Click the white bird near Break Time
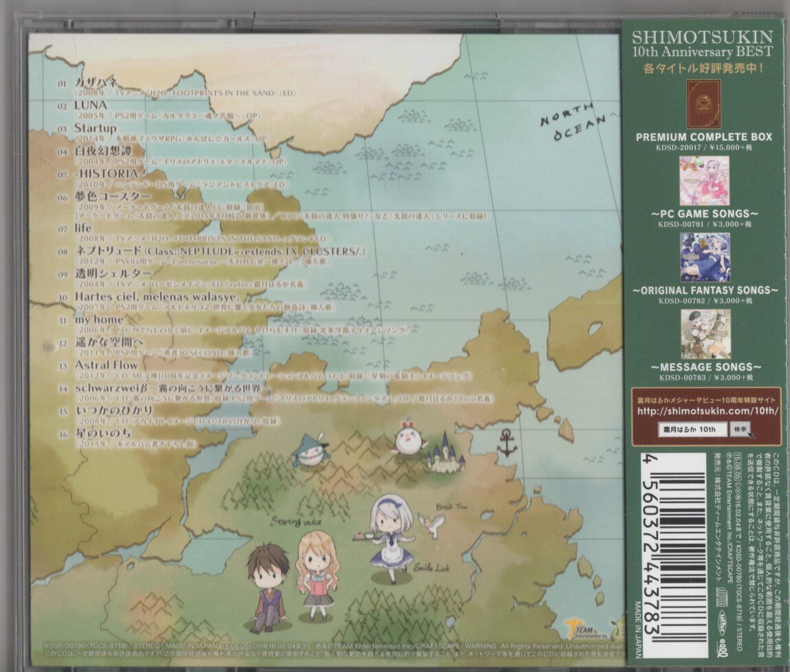 click(x=431, y=524)
